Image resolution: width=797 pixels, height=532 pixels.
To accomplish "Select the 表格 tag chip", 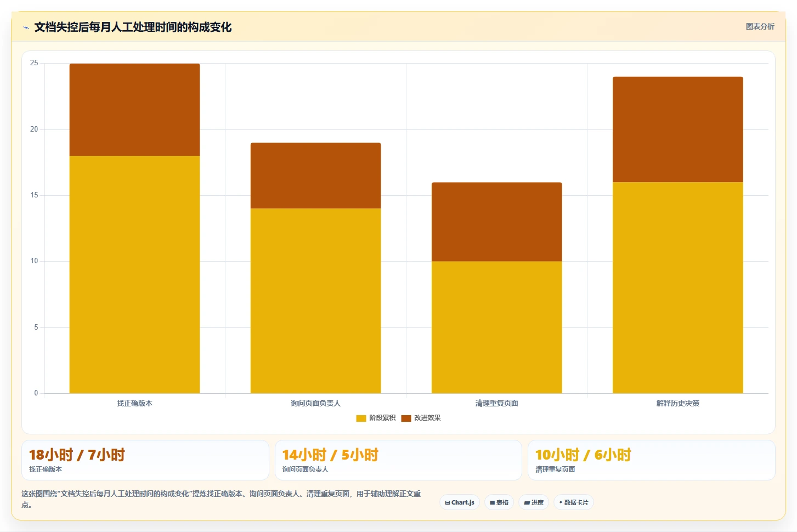I will click(x=499, y=502).
